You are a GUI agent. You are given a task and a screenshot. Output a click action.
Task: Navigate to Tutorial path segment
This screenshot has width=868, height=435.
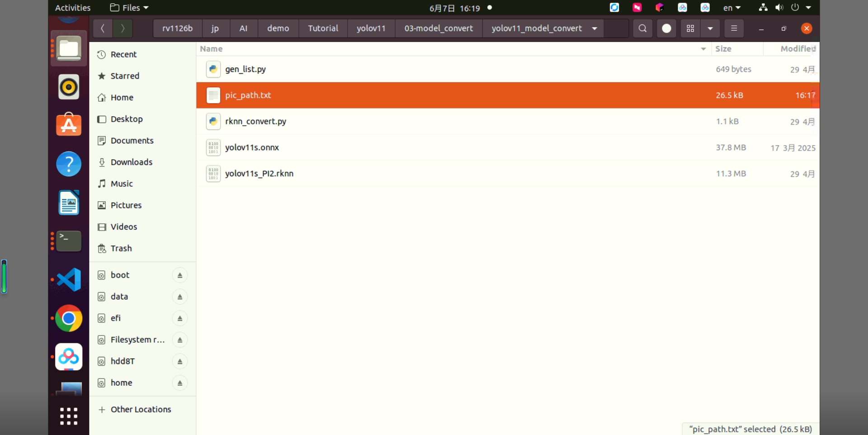(323, 28)
